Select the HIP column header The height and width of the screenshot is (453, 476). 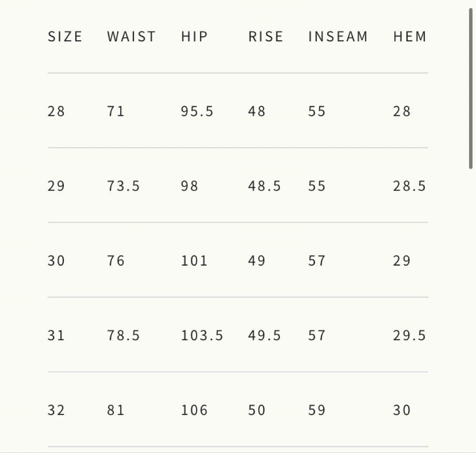click(194, 37)
